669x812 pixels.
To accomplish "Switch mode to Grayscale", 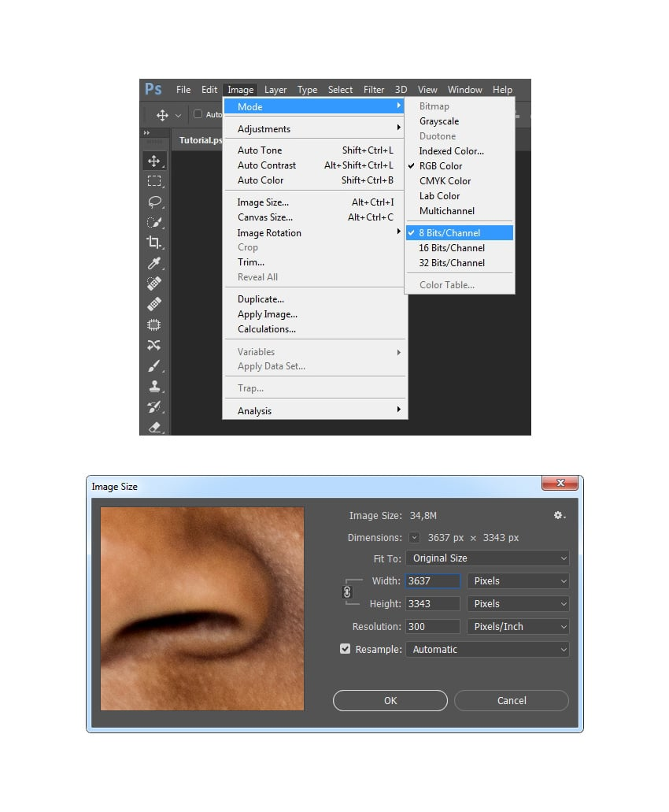I will pyautogui.click(x=460, y=121).
